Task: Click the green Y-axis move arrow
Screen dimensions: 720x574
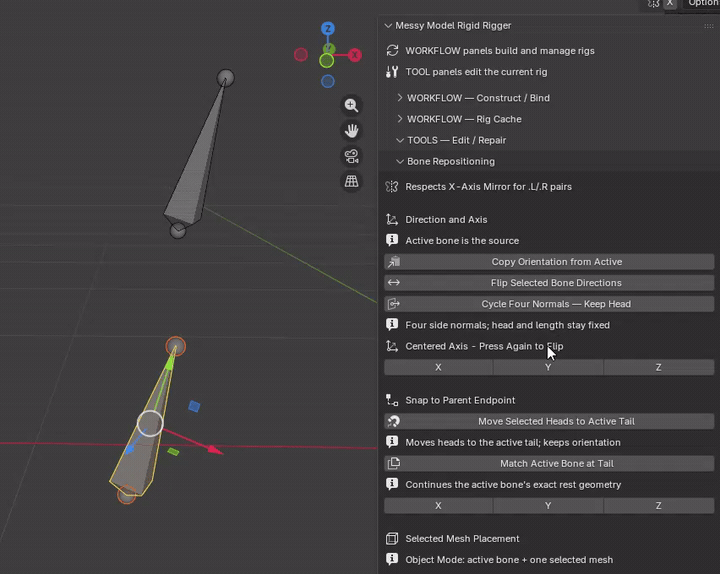Action: 170,363
